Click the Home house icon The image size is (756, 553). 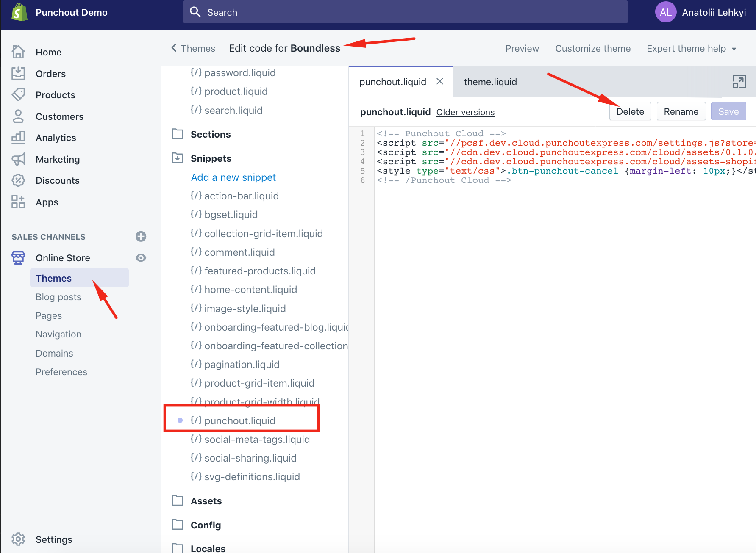tap(18, 52)
